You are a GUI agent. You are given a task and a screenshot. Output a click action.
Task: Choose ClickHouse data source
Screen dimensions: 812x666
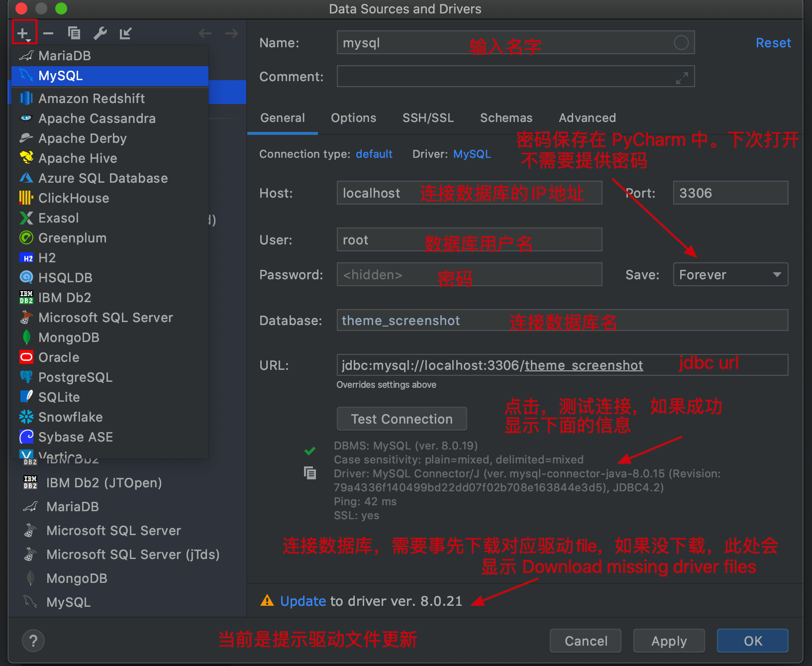110,198
